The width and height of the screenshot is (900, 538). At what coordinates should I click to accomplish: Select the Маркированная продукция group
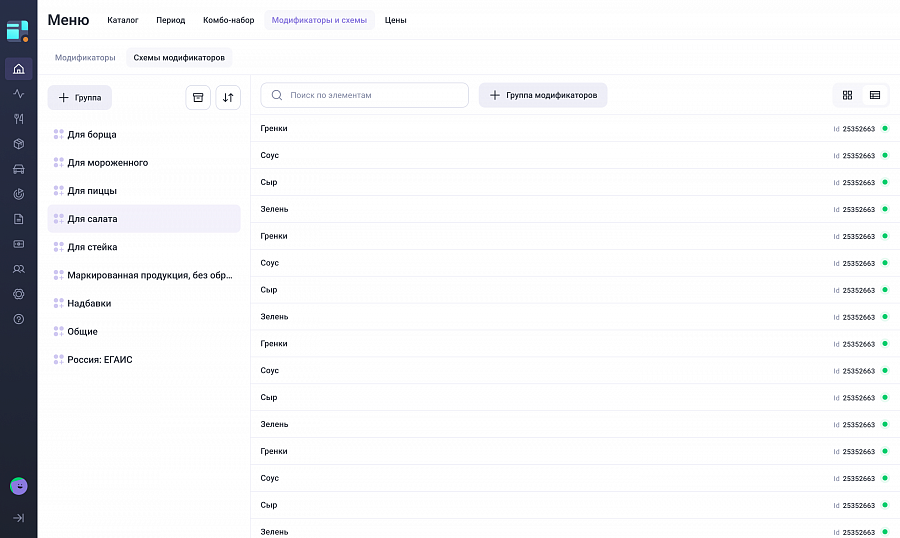[x=144, y=275]
